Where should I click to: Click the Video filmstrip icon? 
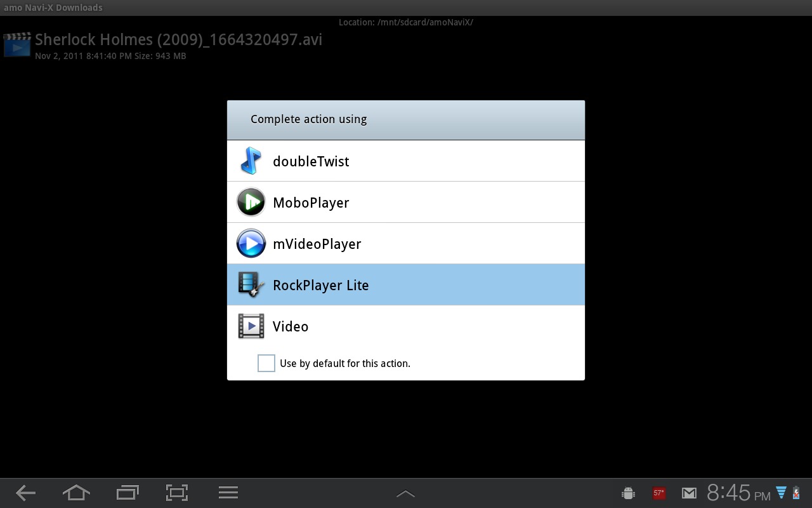[x=251, y=326]
